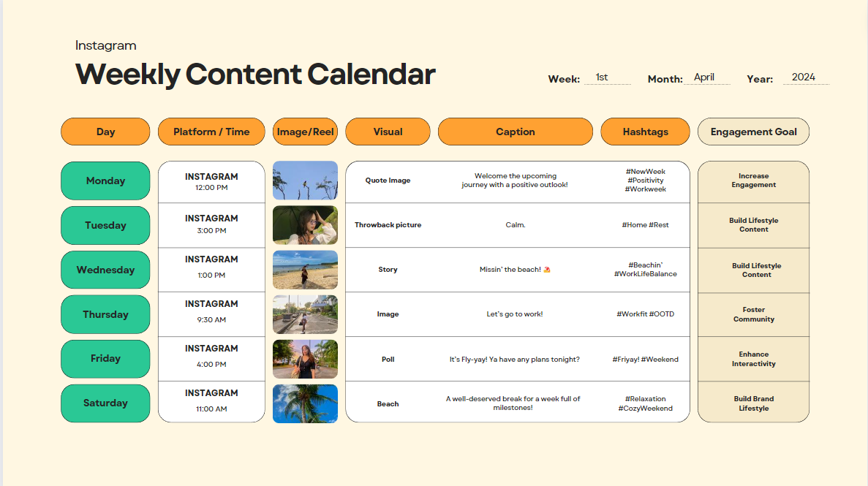Click the 'Increase Engagement' goal cell

pyautogui.click(x=753, y=181)
